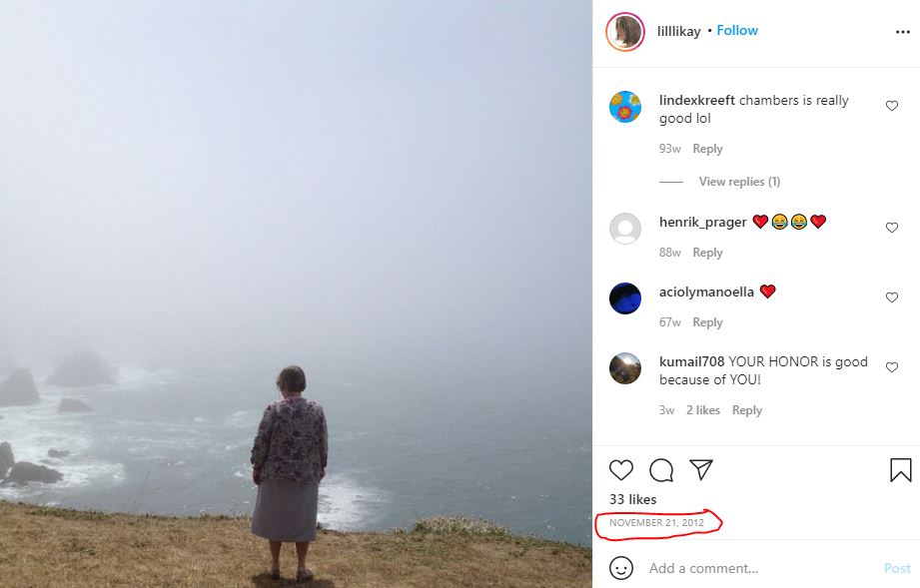920x588 pixels.
Task: Like the post with the heart icon
Action: pos(620,470)
